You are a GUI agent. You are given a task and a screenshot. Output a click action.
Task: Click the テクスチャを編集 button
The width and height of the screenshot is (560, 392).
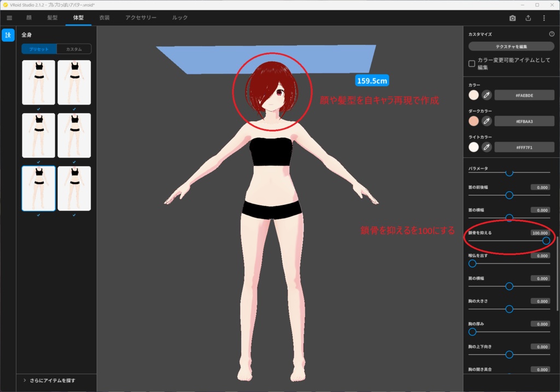(x=511, y=47)
